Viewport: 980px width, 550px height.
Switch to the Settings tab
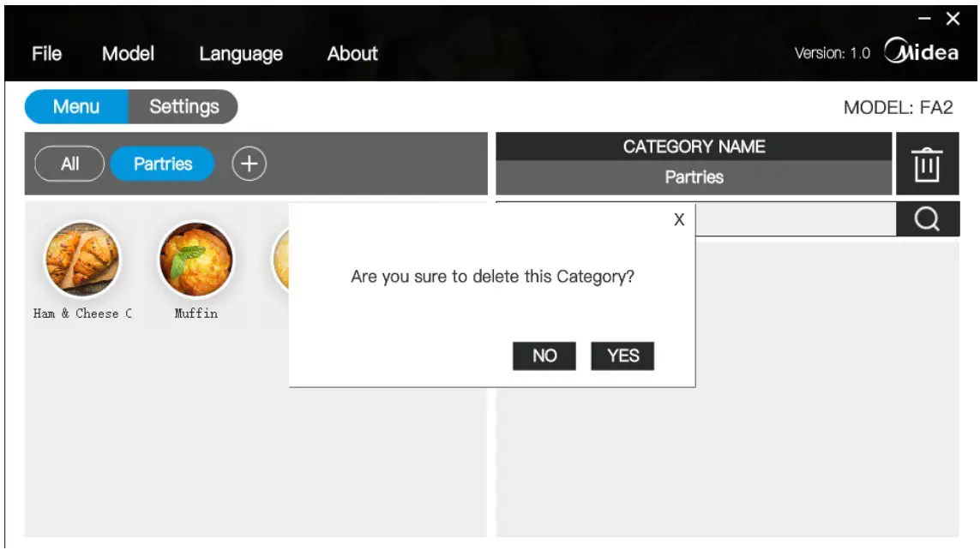coord(184,106)
